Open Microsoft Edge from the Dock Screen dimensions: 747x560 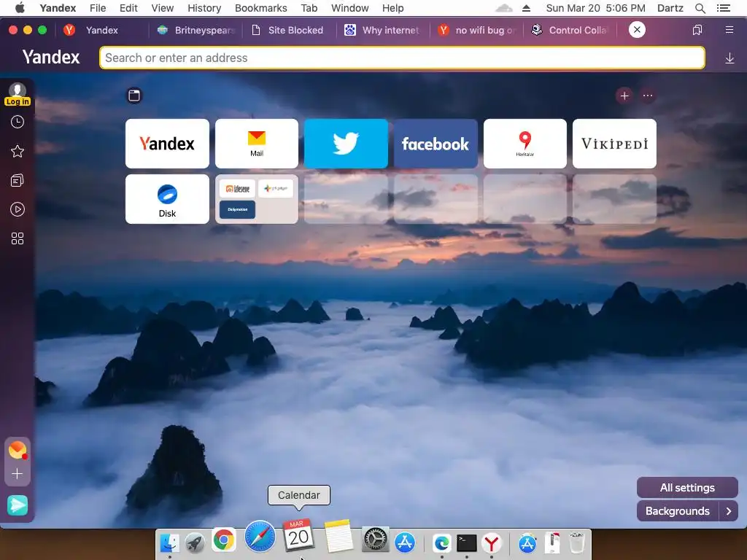point(441,542)
